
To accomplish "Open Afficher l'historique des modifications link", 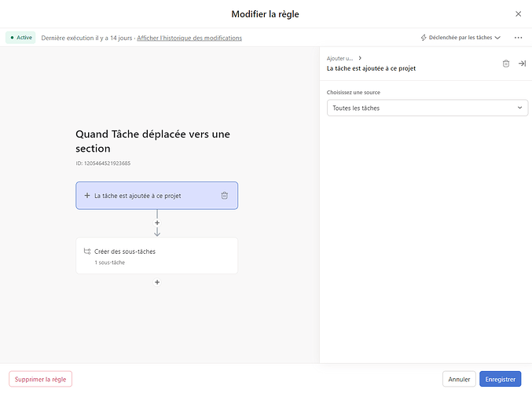I will [189, 38].
